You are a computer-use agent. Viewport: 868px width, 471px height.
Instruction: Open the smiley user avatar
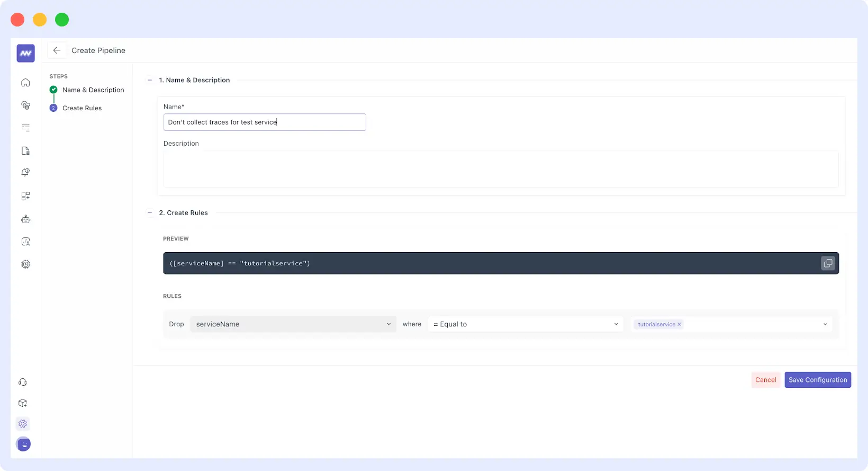tap(23, 444)
